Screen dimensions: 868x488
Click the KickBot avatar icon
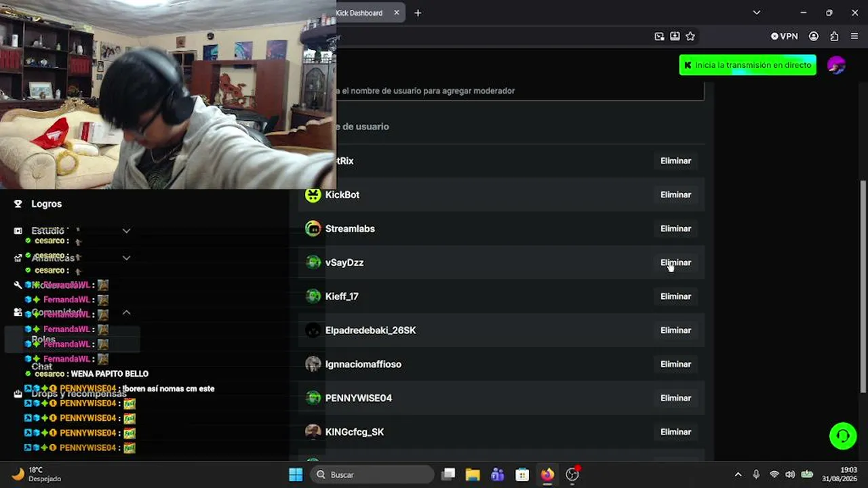(313, 195)
